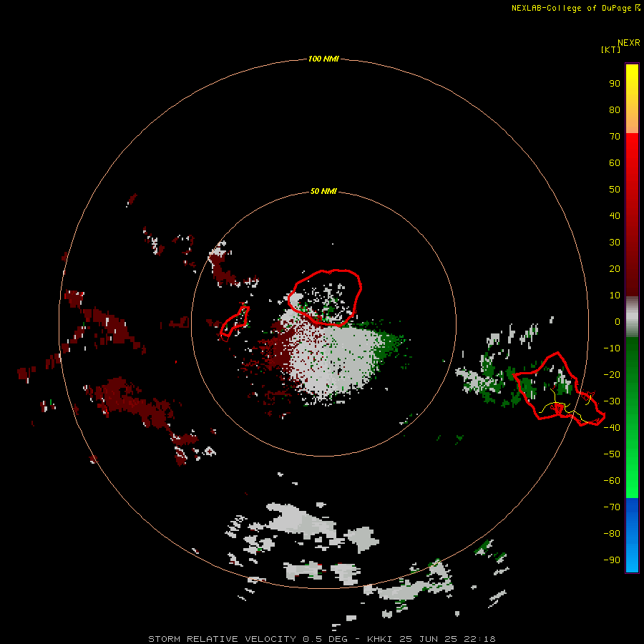644x644 pixels.
Task: Click the [KT] units label
Action: [x=611, y=49]
